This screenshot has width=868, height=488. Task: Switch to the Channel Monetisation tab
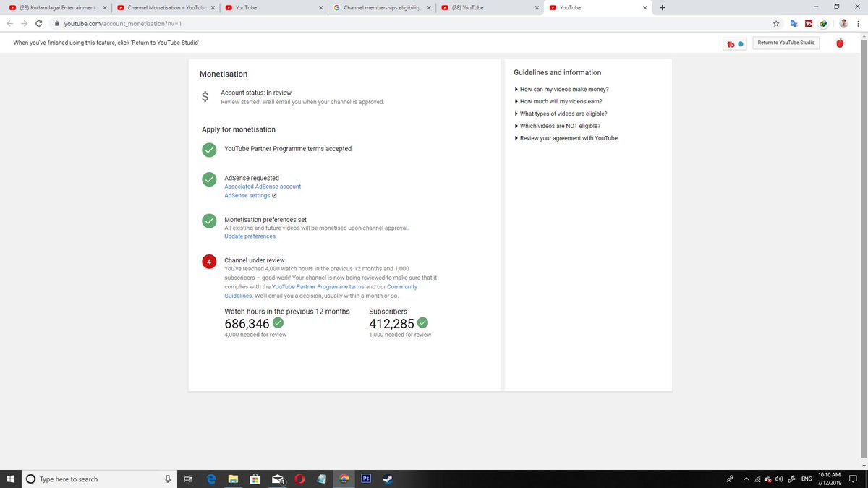coord(165,7)
